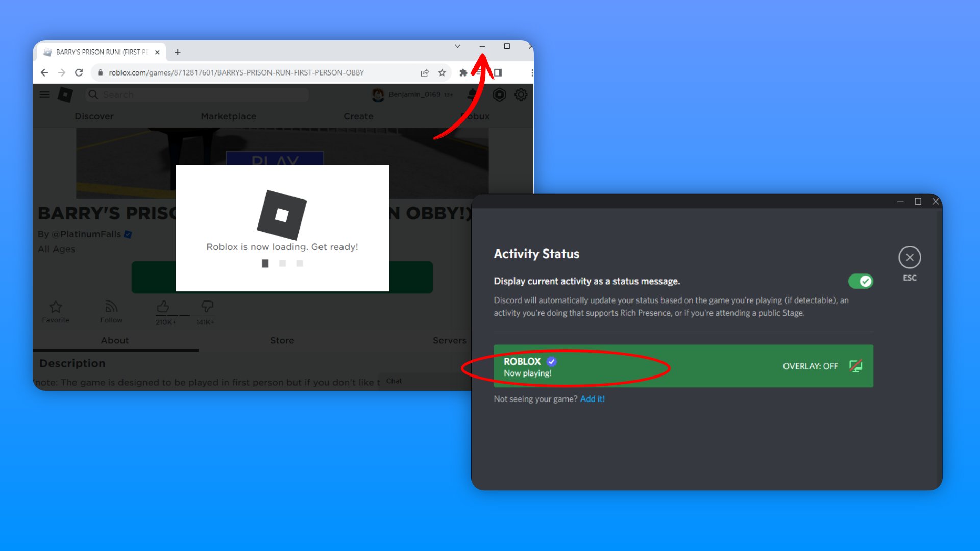980x551 pixels.
Task: Switch to the Servers tab
Action: [x=450, y=340]
